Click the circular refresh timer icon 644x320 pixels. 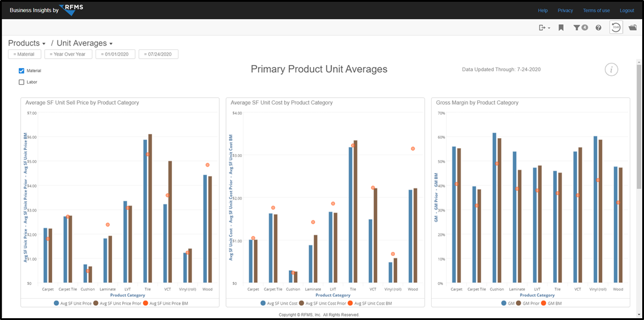coord(616,27)
